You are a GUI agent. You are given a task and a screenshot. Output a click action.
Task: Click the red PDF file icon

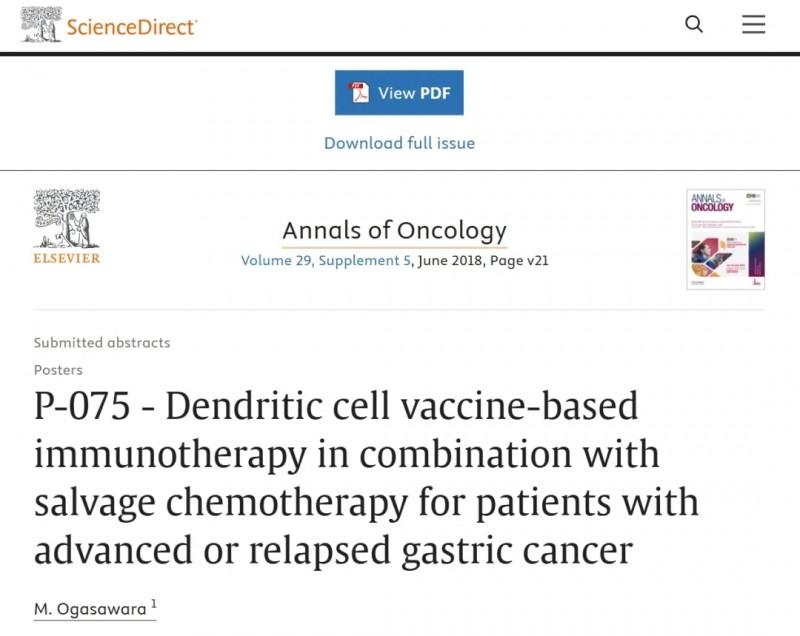pos(359,93)
